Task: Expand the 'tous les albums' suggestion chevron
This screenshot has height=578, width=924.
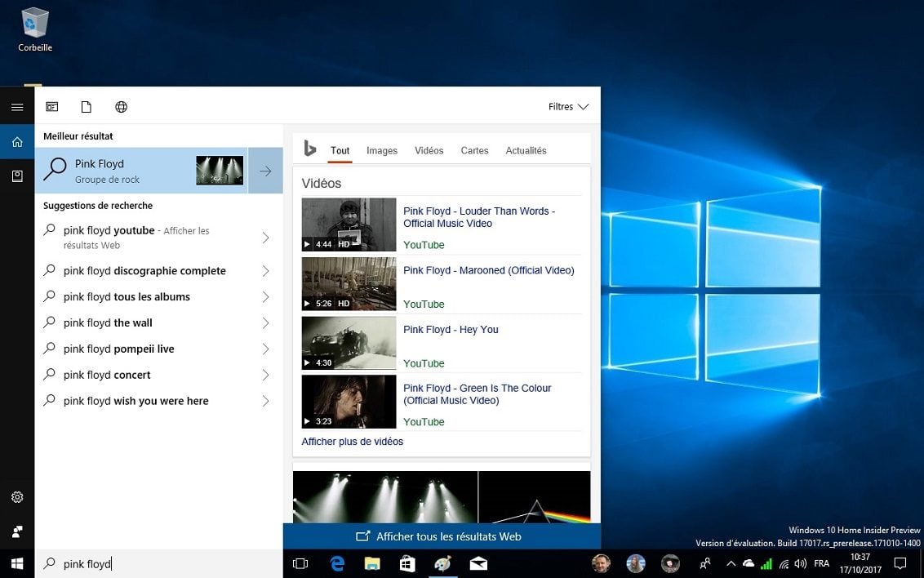Action: pos(266,297)
